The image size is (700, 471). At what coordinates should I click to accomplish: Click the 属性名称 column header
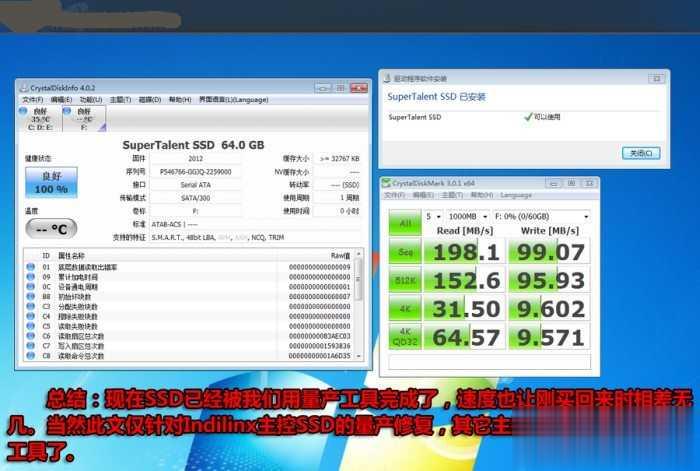click(71, 256)
